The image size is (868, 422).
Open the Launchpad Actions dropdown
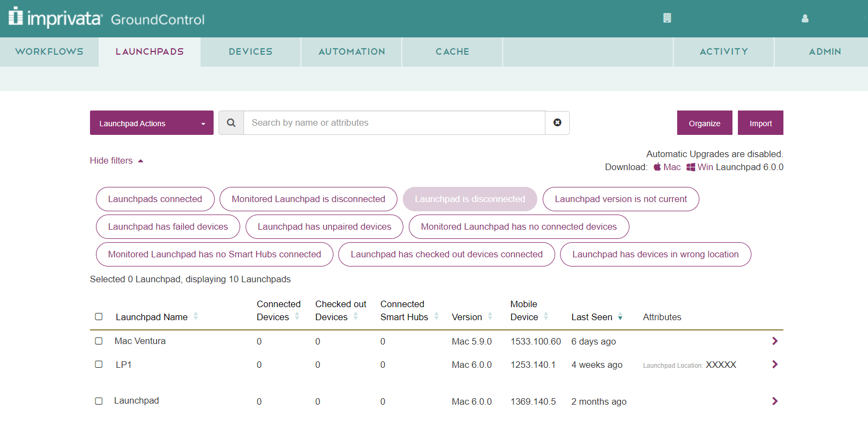coord(152,123)
